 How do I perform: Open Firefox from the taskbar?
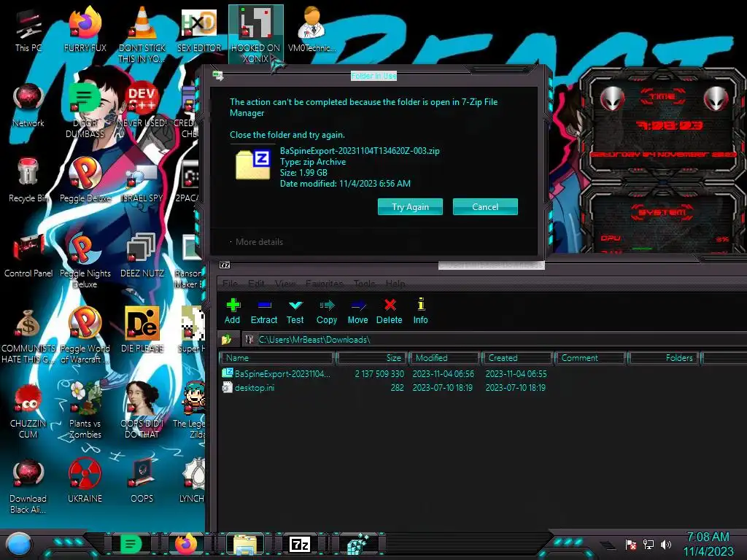186,544
